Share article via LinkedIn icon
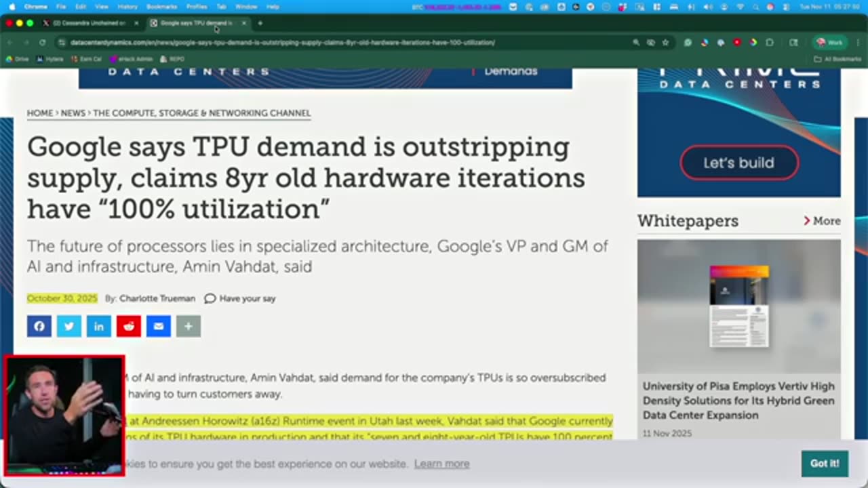 click(99, 326)
